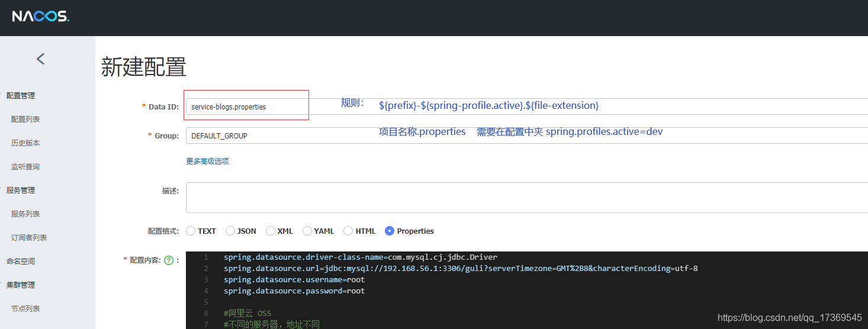Focus the Group input field
Viewport: 868px width, 329px height.
527,136
